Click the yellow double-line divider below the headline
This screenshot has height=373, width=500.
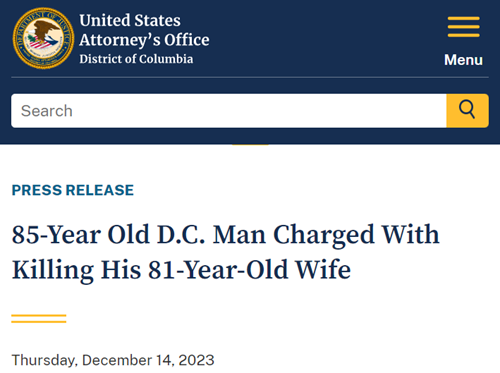coord(39,319)
